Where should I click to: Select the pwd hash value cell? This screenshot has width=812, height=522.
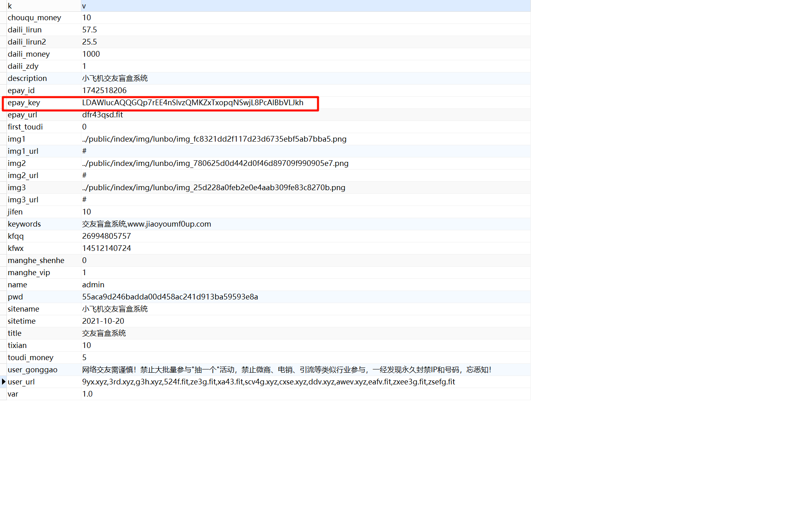(x=170, y=297)
